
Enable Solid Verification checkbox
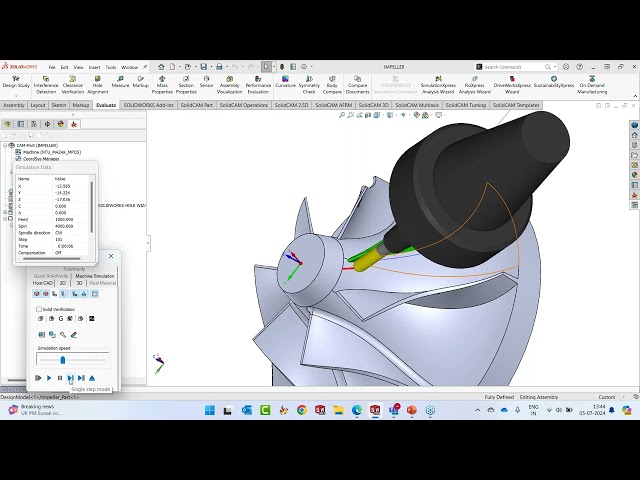point(39,309)
